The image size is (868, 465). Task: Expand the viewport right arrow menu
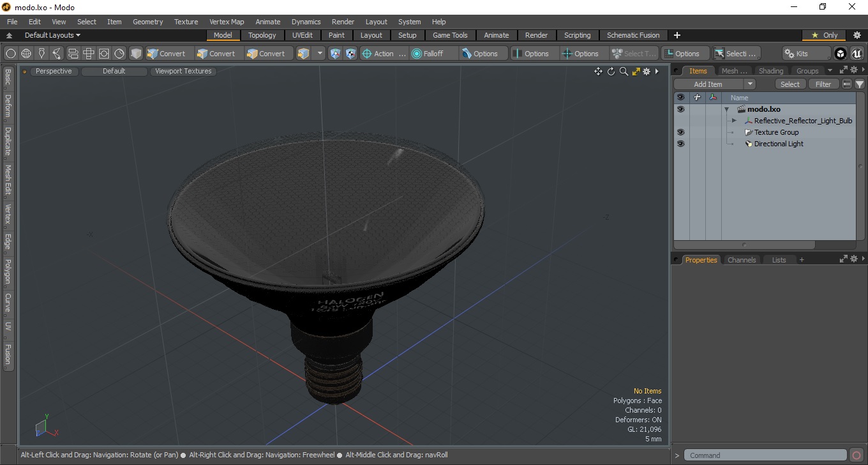point(657,72)
